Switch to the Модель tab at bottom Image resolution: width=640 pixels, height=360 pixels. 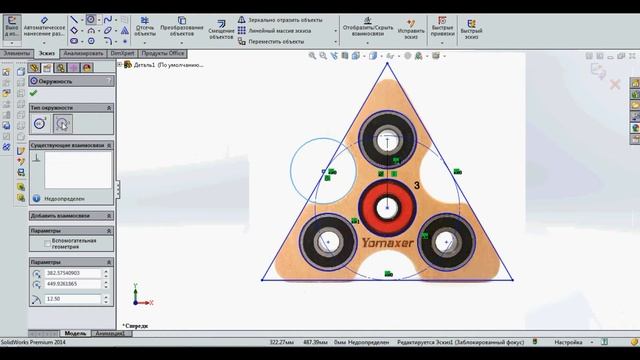click(76, 333)
